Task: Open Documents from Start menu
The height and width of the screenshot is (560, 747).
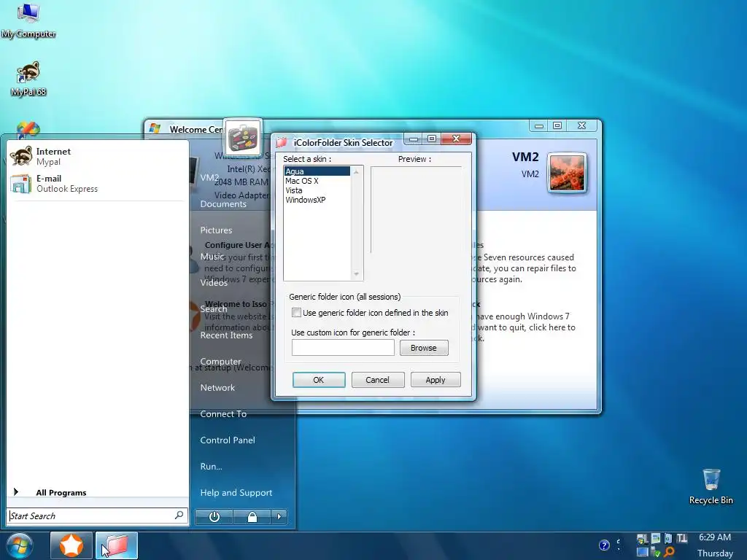Action: click(x=223, y=204)
